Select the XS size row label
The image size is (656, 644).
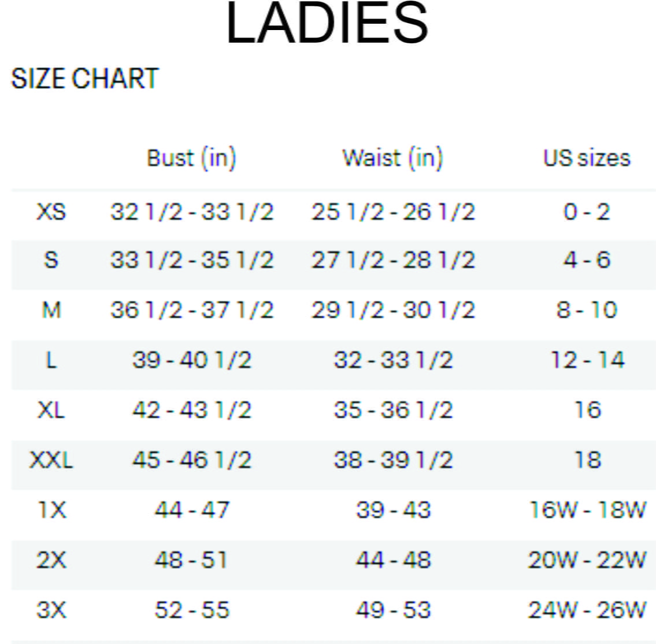click(51, 212)
